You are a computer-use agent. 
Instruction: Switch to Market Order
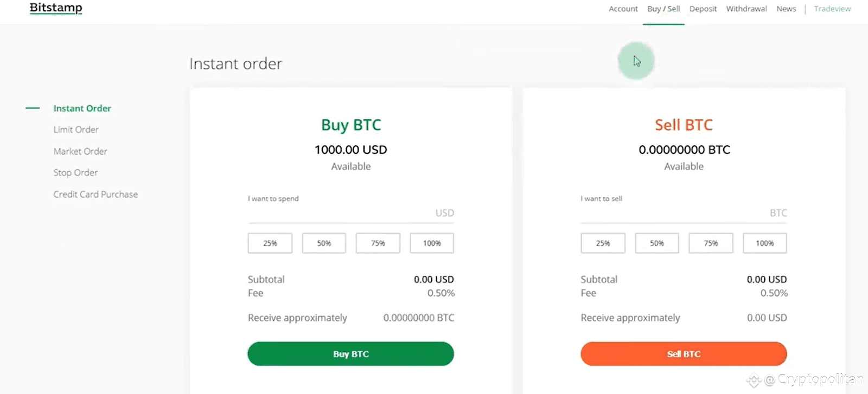point(80,151)
